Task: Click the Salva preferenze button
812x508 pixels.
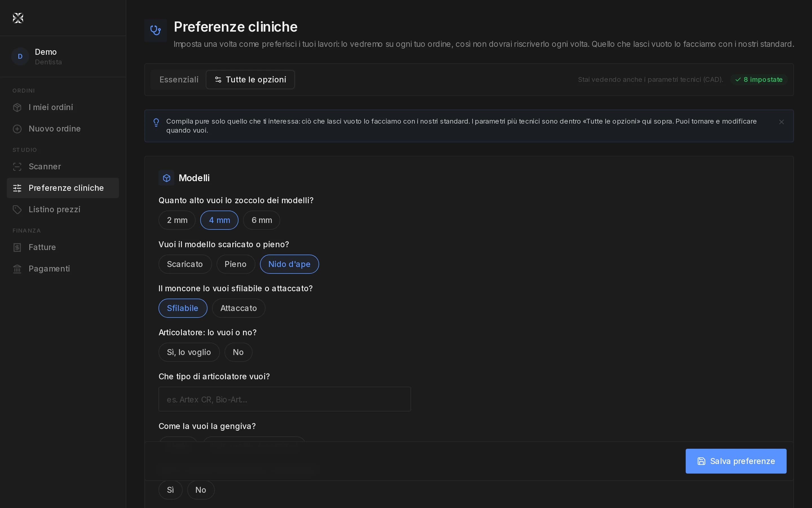Action: (x=736, y=461)
